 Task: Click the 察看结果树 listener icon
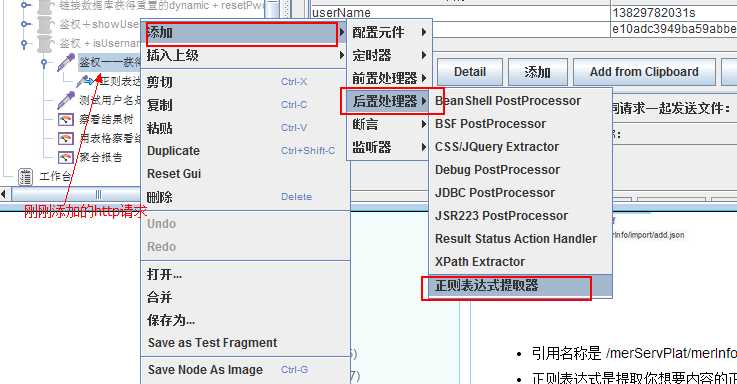point(66,119)
